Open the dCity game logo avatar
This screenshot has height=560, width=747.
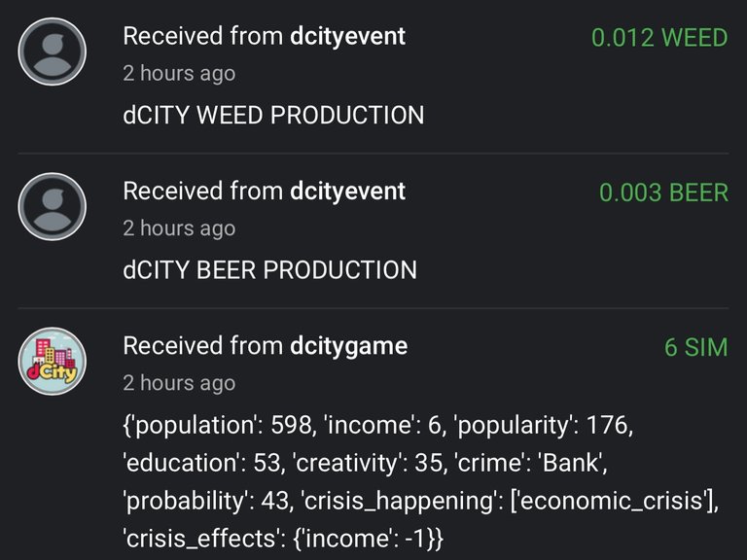52,361
